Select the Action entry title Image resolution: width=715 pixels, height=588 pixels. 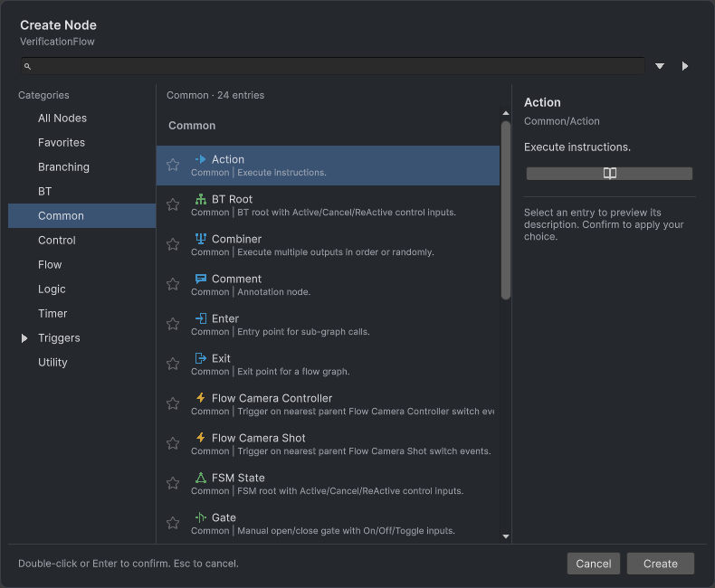coord(228,159)
